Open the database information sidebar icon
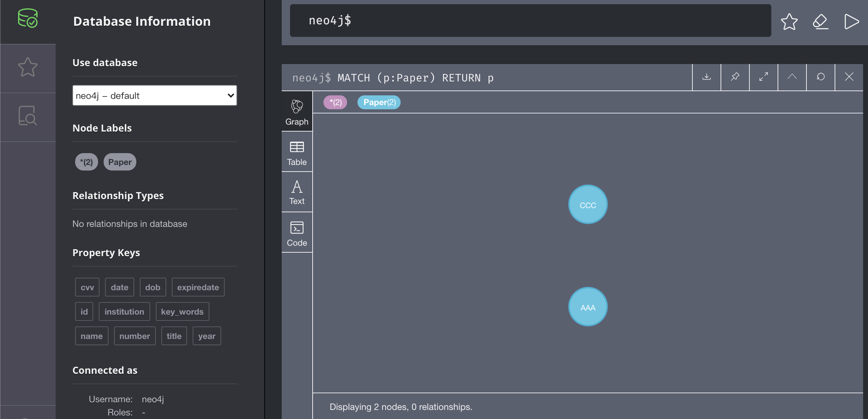The height and width of the screenshot is (419, 868). 28,18
